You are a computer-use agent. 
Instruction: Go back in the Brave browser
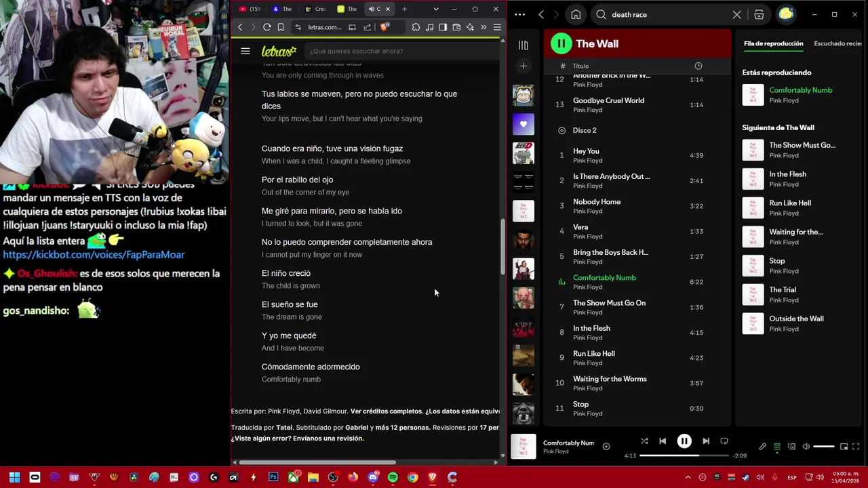pyautogui.click(x=239, y=27)
